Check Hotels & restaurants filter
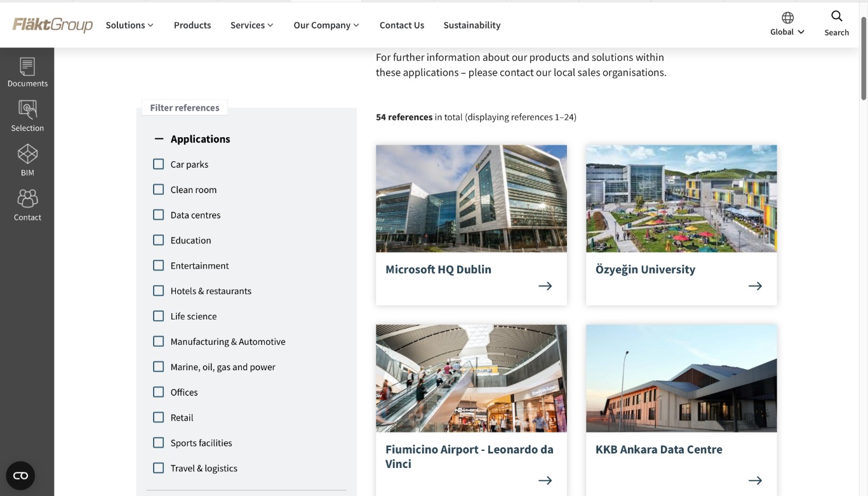 click(x=159, y=291)
